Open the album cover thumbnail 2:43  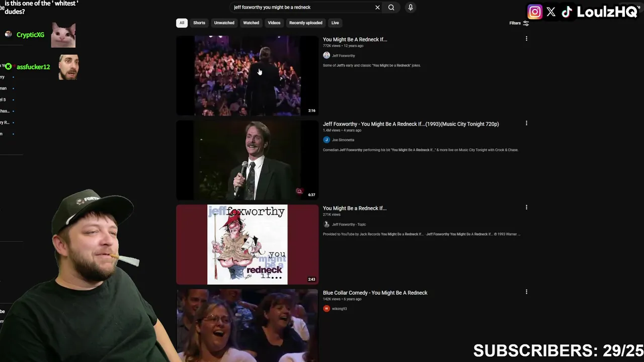click(247, 244)
